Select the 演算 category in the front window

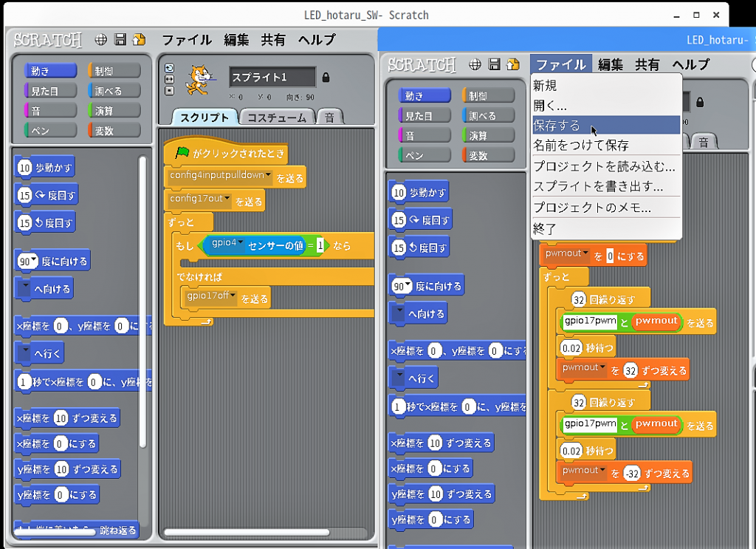pos(489,135)
